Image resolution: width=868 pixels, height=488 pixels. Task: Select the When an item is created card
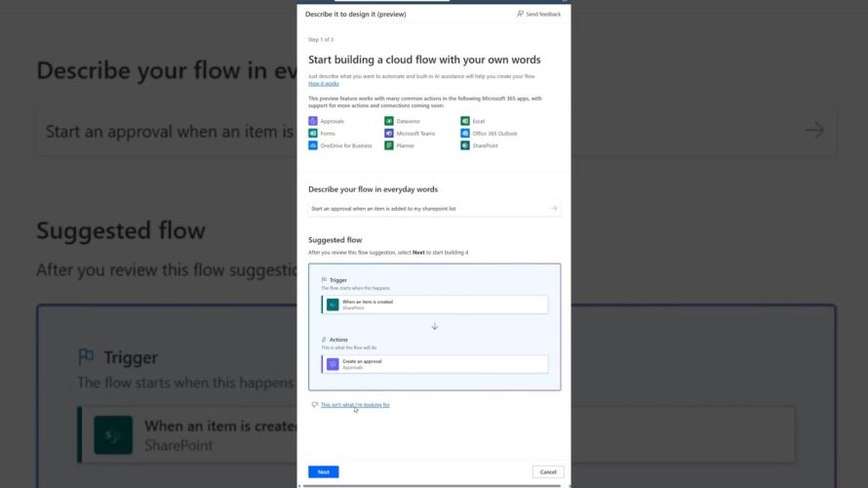click(435, 305)
